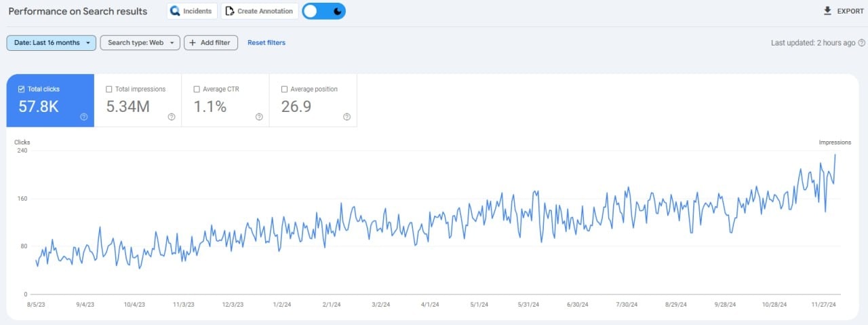The width and height of the screenshot is (868, 325).
Task: Open the Search type: Web dropdown
Action: pos(141,43)
